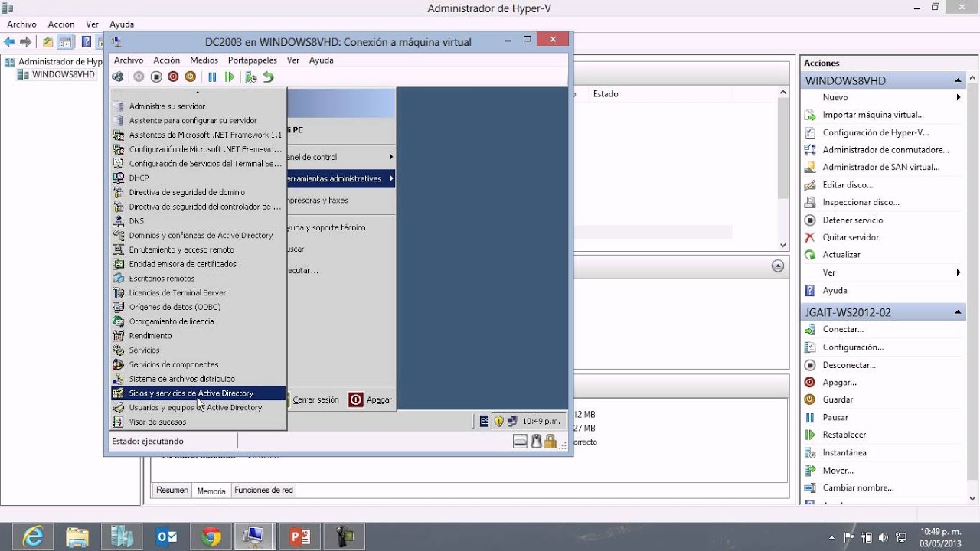
Task: Reset the VM with the green play icon
Action: [x=229, y=77]
